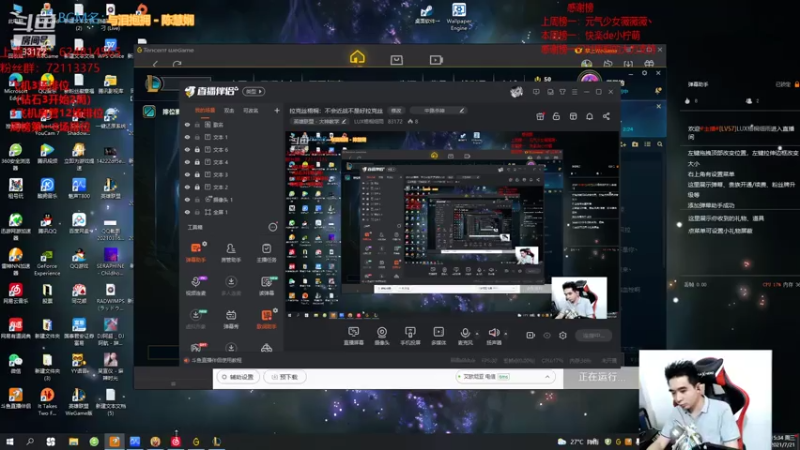The width and height of the screenshot is (800, 450).
Task: Open the 房管助手 tool
Action: [x=231, y=253]
